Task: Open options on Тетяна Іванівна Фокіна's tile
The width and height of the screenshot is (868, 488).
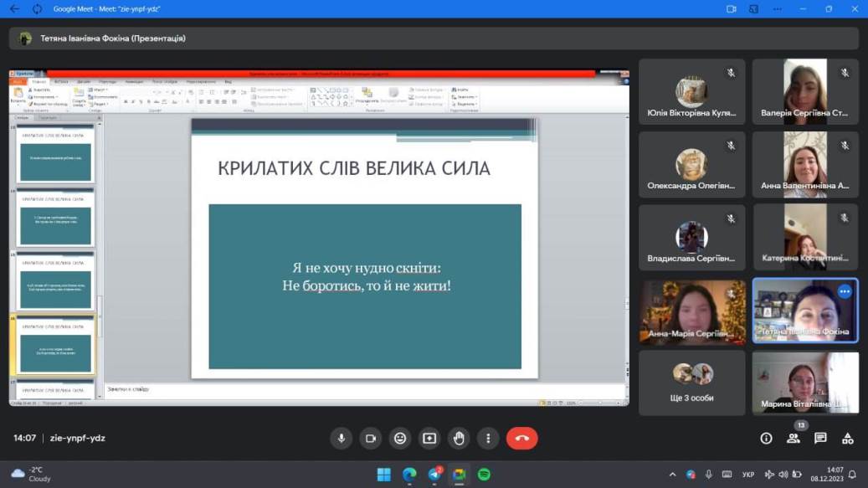Action: coord(845,291)
